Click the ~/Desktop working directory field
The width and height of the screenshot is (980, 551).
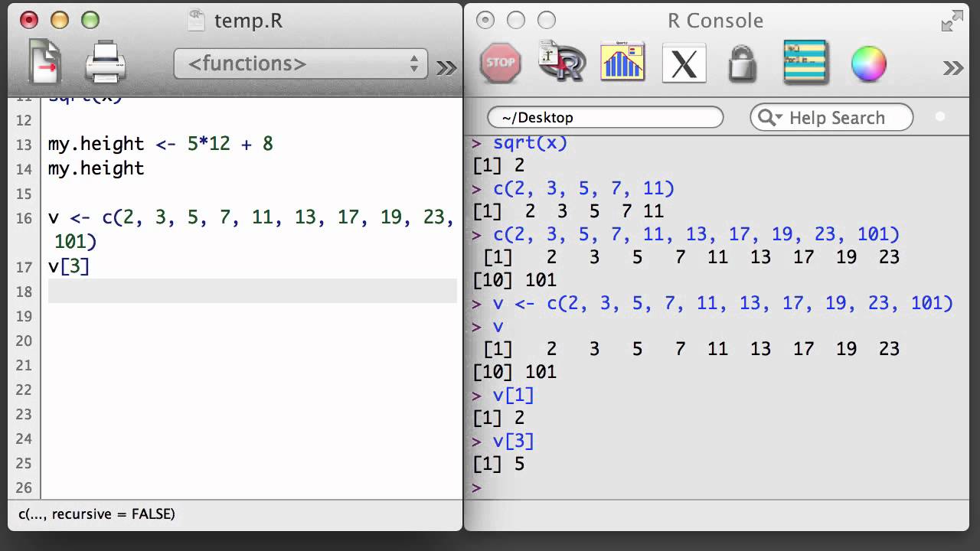pyautogui.click(x=606, y=117)
